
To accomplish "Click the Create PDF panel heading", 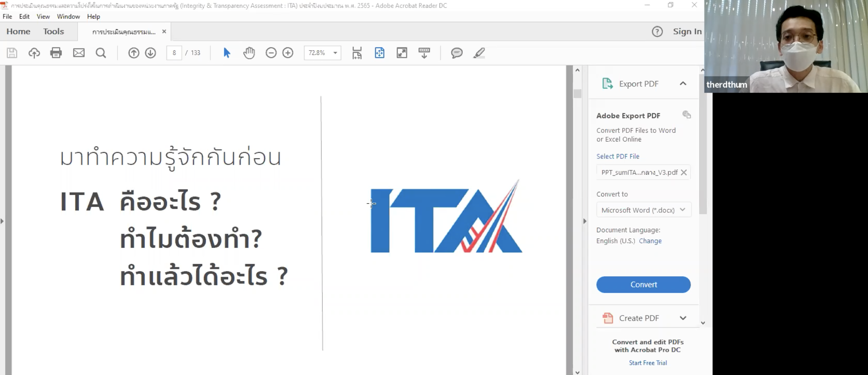I will coord(639,318).
